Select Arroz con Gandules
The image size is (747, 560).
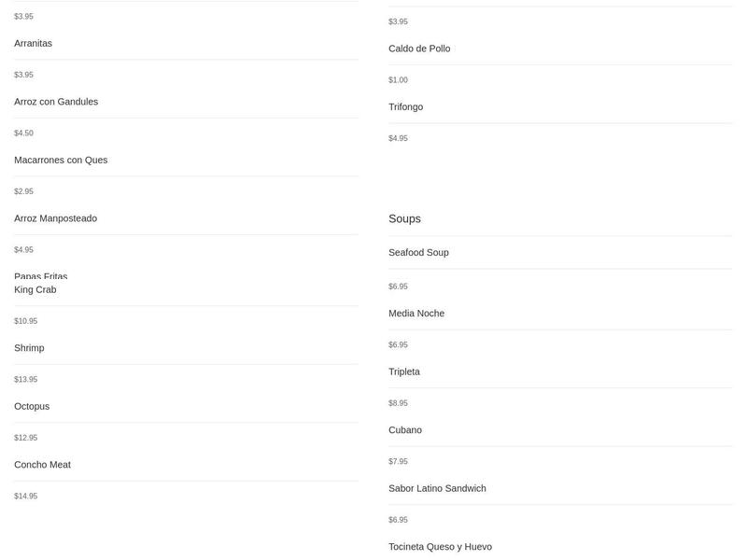(56, 102)
